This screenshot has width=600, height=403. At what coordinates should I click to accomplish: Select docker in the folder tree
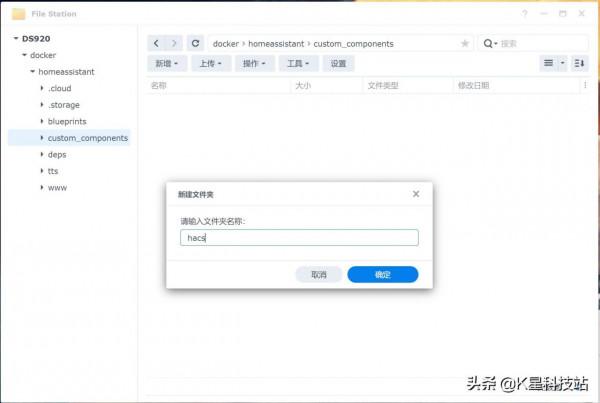[43, 55]
